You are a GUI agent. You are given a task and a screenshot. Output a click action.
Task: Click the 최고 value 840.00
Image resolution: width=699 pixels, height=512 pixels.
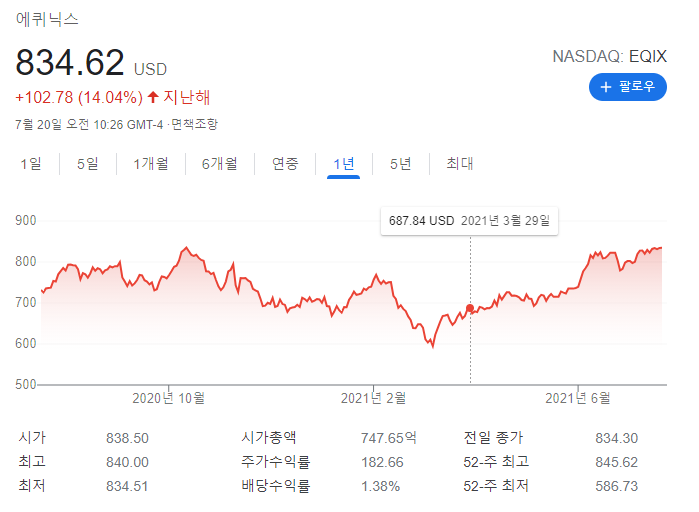pos(127,462)
